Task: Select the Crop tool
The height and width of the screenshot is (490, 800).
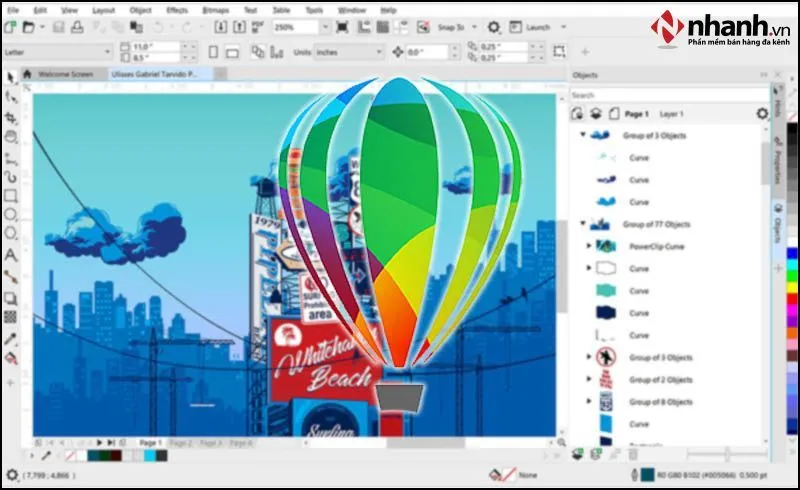Action: pyautogui.click(x=11, y=118)
